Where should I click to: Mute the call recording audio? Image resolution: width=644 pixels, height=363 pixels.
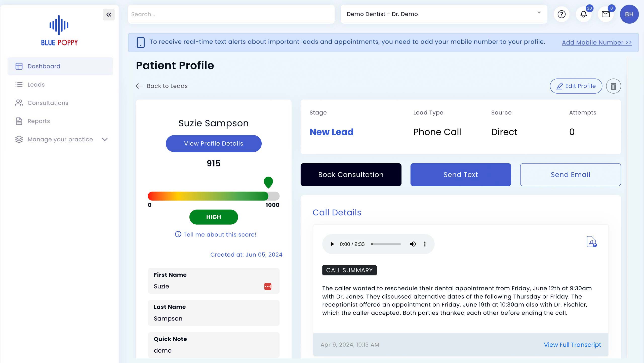click(x=413, y=244)
